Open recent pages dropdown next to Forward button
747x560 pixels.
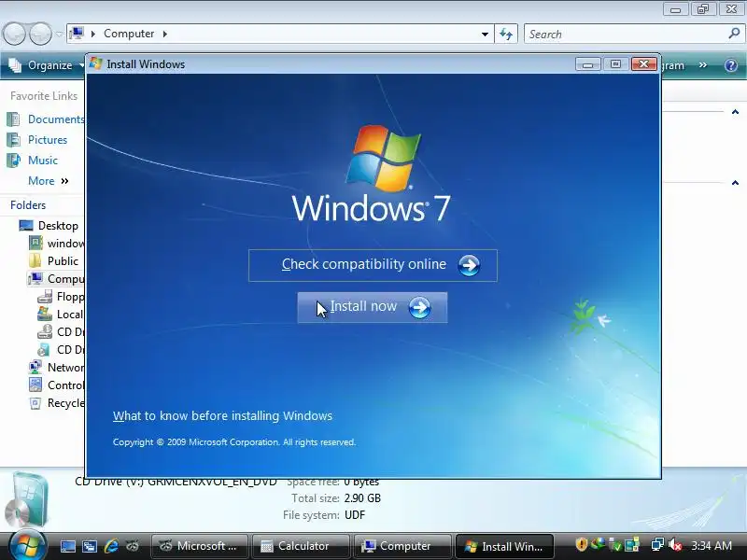[59, 34]
